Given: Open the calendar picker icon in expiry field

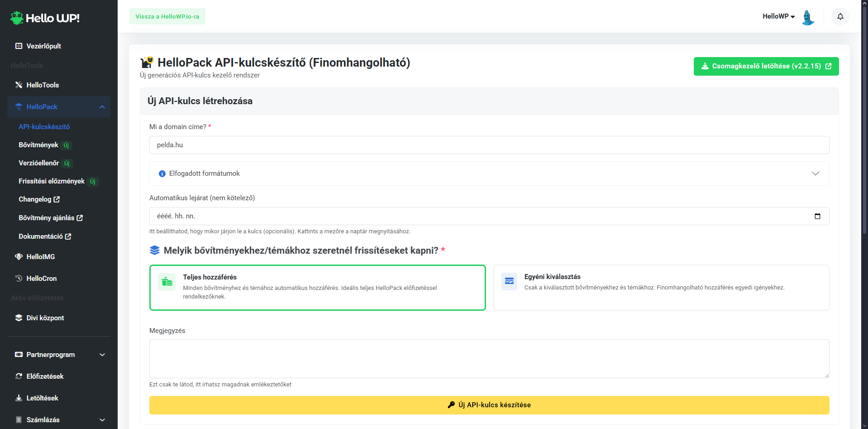Looking at the screenshot, I should tap(817, 216).
